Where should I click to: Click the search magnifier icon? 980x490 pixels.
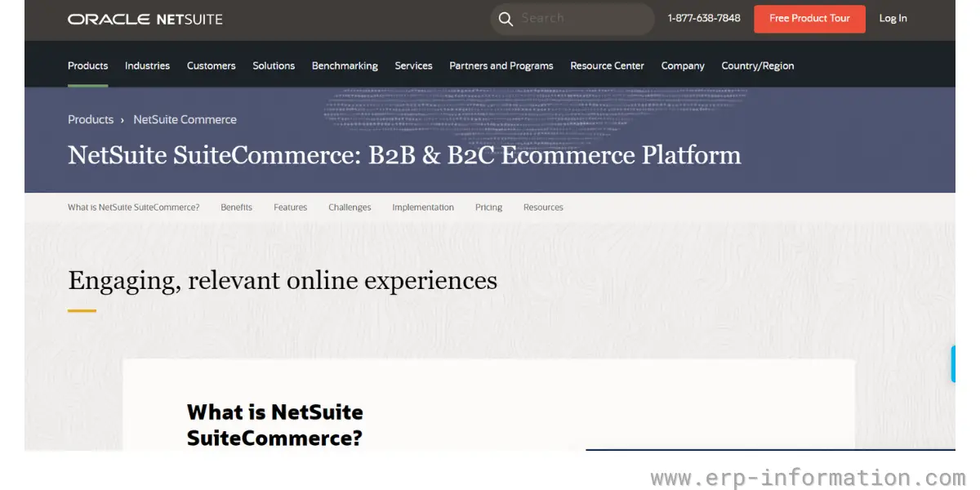[x=506, y=19]
